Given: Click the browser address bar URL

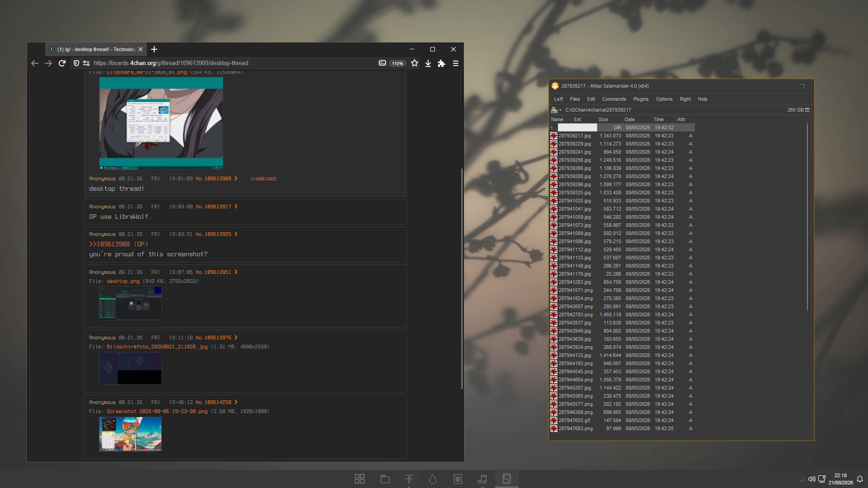Looking at the screenshot, I should pyautogui.click(x=171, y=63).
